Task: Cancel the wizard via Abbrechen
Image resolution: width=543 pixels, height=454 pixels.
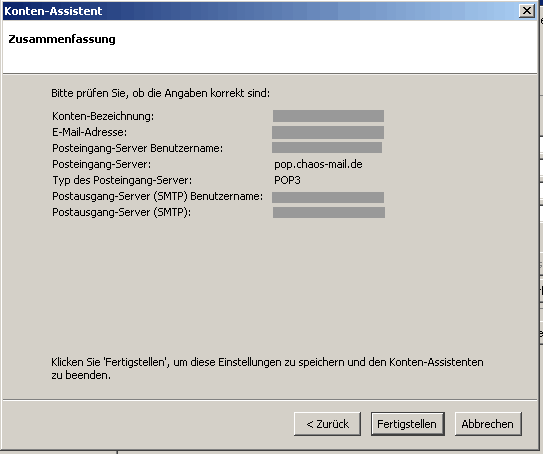Action: (x=488, y=424)
